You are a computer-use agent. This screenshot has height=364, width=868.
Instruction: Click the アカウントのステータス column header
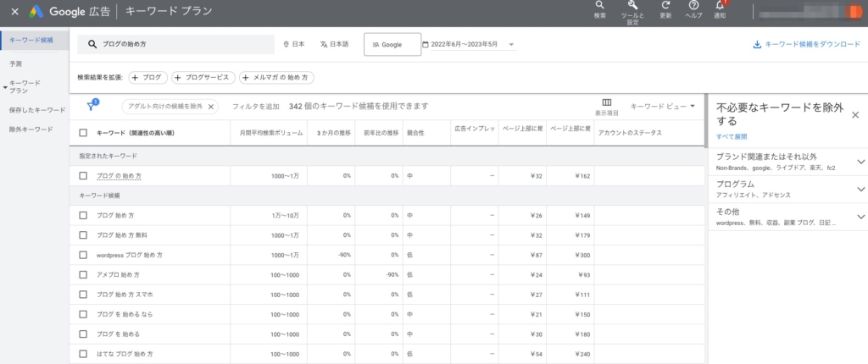coord(630,133)
